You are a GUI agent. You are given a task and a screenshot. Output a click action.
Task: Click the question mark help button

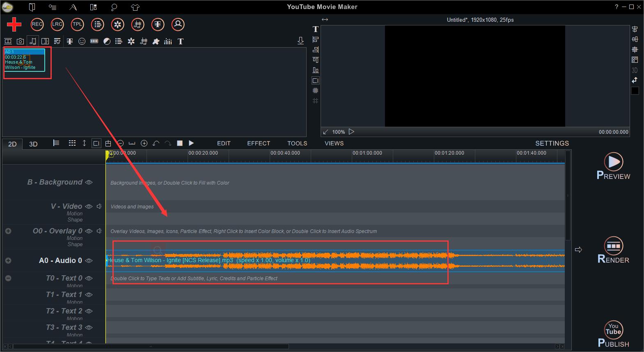click(616, 7)
